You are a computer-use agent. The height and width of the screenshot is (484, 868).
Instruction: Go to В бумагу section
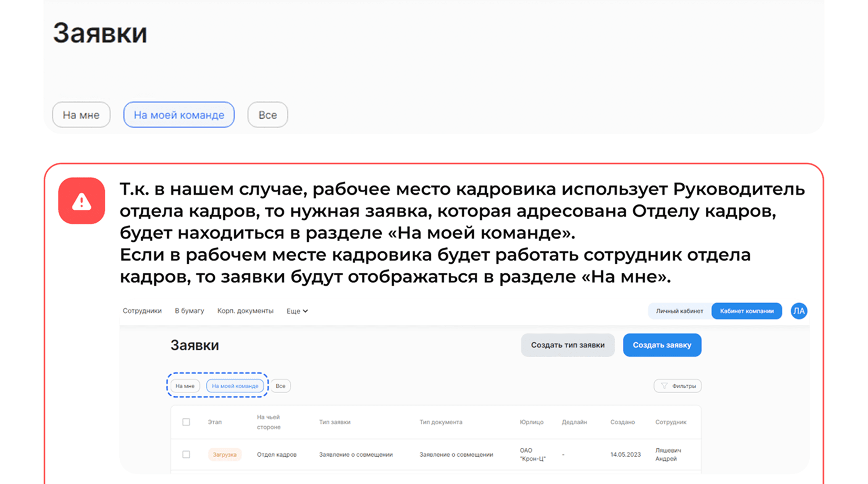point(189,311)
